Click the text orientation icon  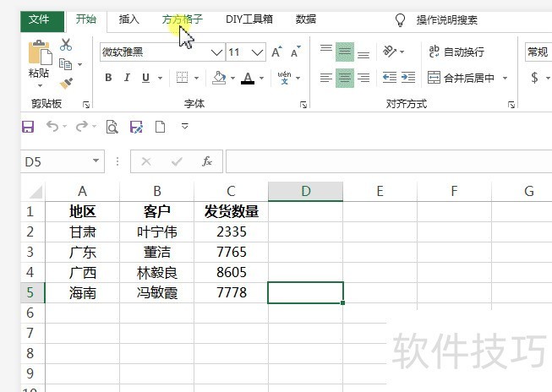click(x=390, y=52)
